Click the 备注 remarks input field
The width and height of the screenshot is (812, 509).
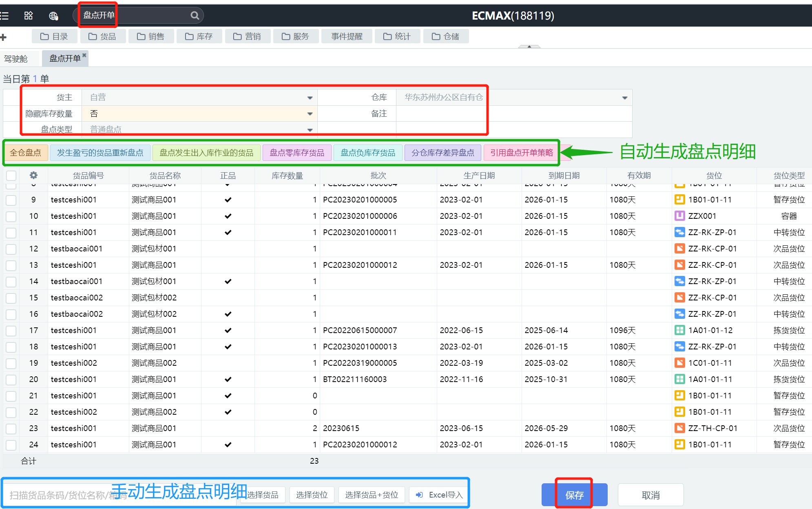click(514, 114)
